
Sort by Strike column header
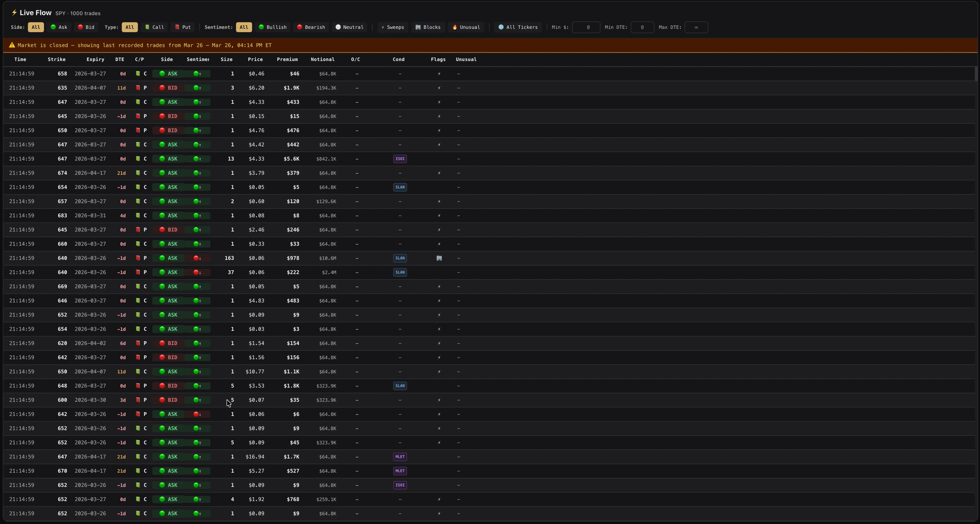[x=57, y=59]
